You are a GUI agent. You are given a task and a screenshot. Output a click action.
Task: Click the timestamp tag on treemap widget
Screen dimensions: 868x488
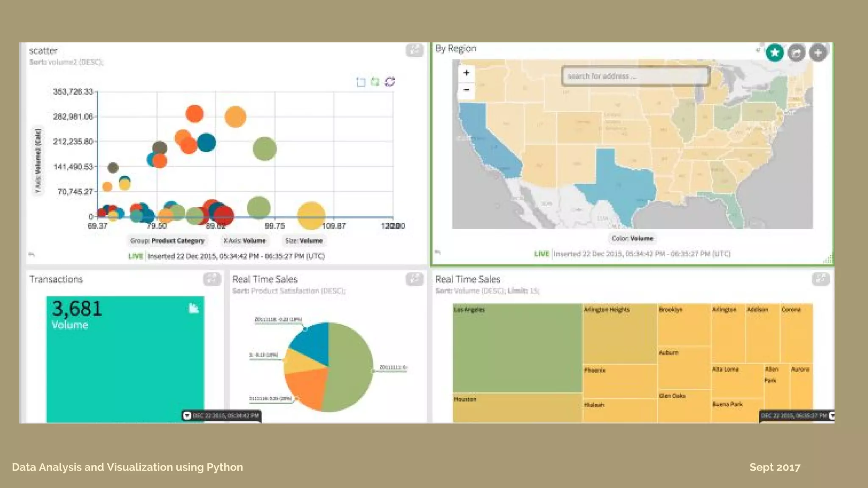(x=797, y=416)
